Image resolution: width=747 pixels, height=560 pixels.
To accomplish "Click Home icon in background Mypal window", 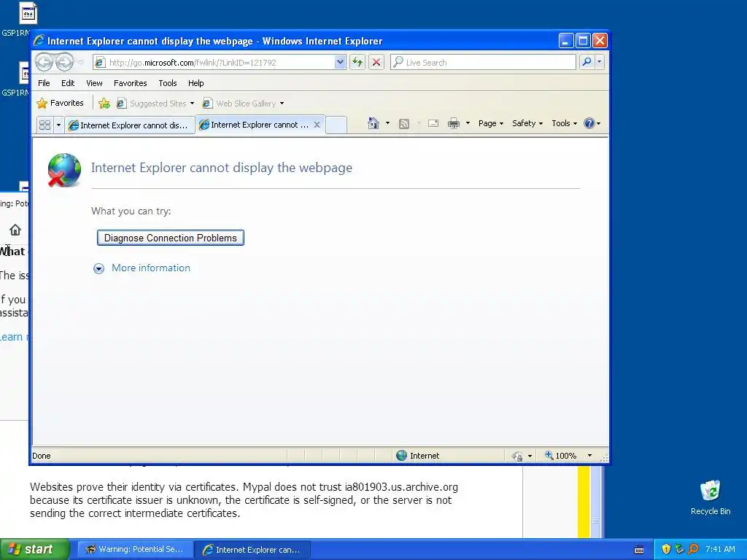I will coord(15,230).
